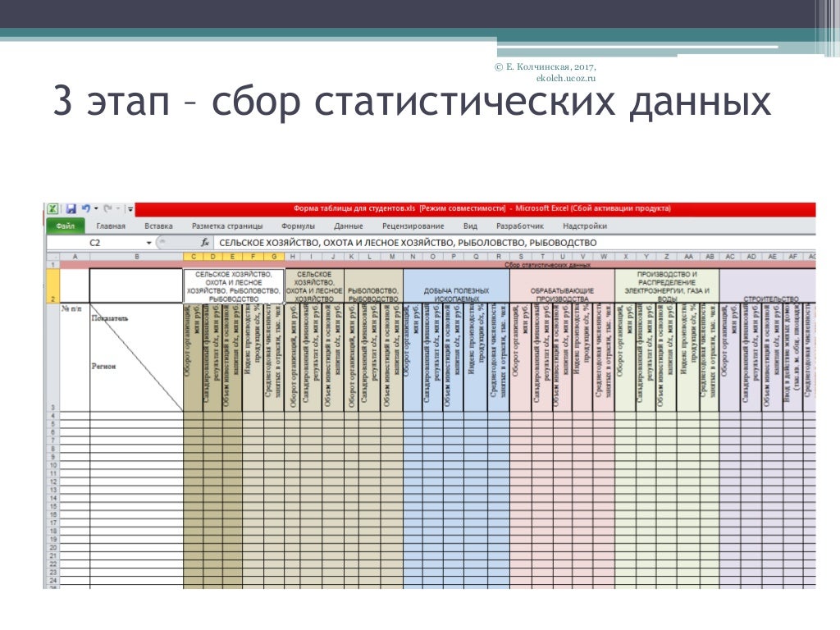840x630 pixels.
Task: Save the workbook with the floppy icon
Action: coord(71,209)
